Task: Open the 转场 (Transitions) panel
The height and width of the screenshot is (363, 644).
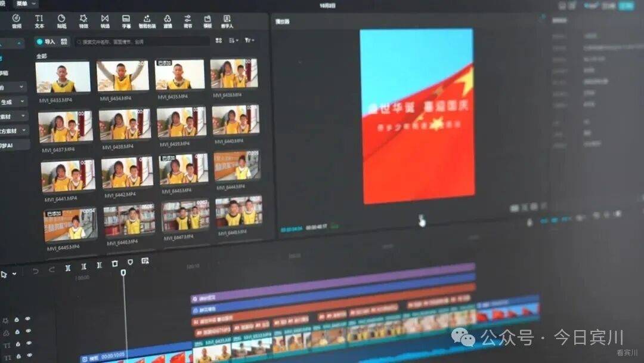Action: [105, 21]
